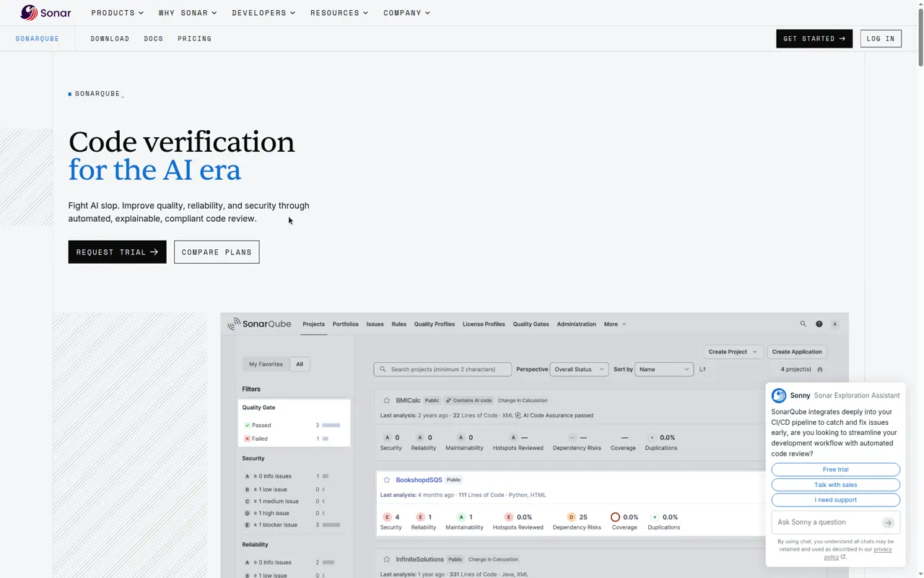The image size is (924, 578).
Task: Click the Log In button
Action: click(881, 38)
